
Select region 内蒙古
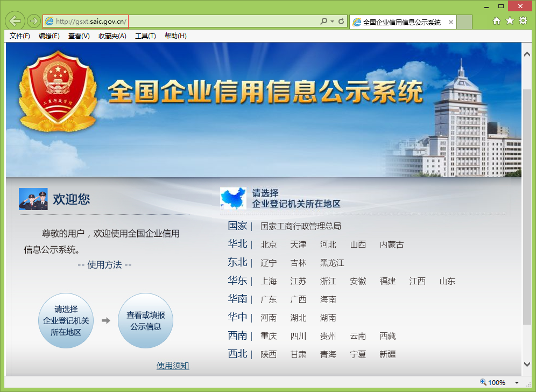(392, 244)
